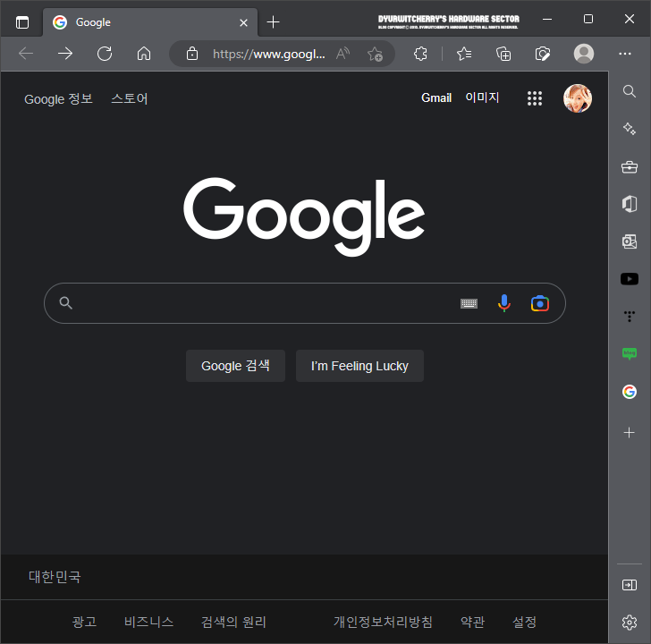The width and height of the screenshot is (651, 644).
Task: Open sidebar Outlook icon
Action: click(x=630, y=241)
